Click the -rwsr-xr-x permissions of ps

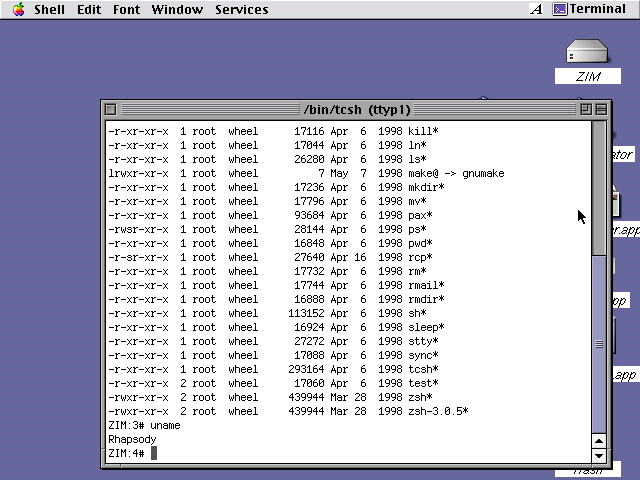tap(138, 229)
